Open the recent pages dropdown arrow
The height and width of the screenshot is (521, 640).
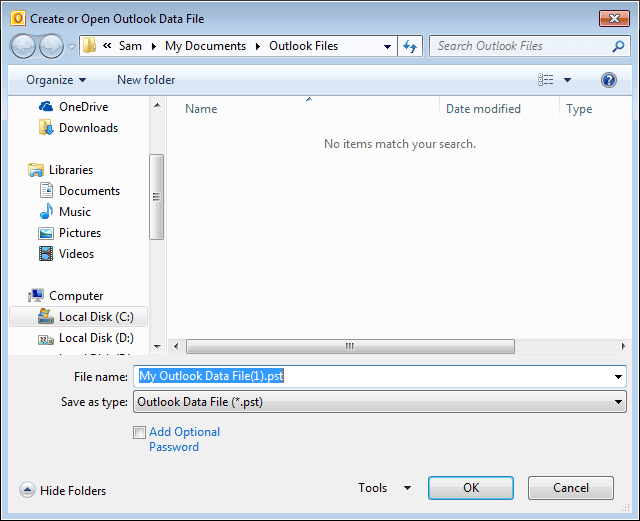(x=71, y=47)
